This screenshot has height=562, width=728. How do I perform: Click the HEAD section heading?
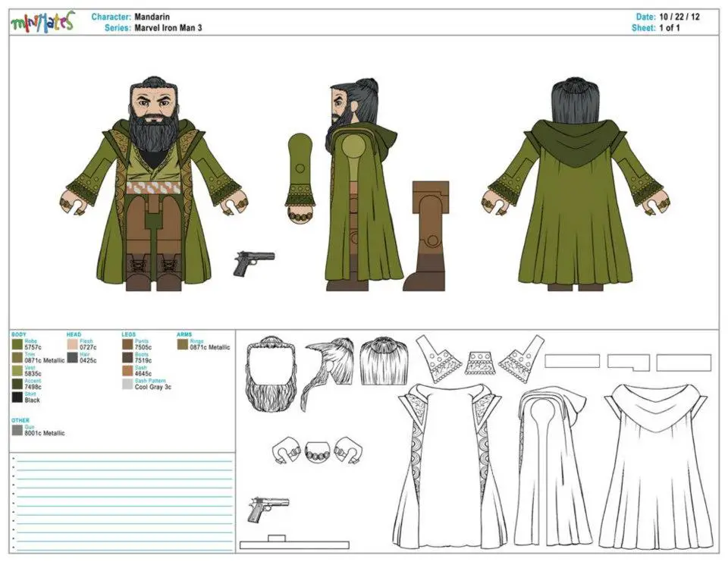(x=74, y=334)
